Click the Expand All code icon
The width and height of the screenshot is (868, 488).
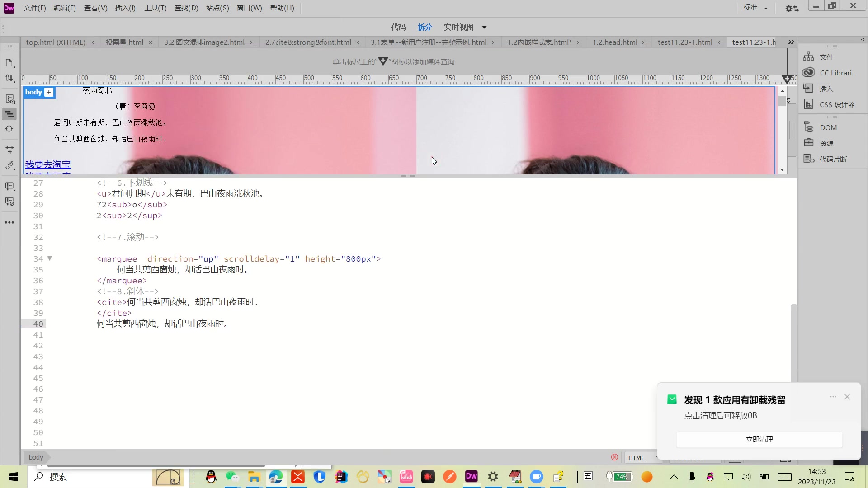point(9,150)
